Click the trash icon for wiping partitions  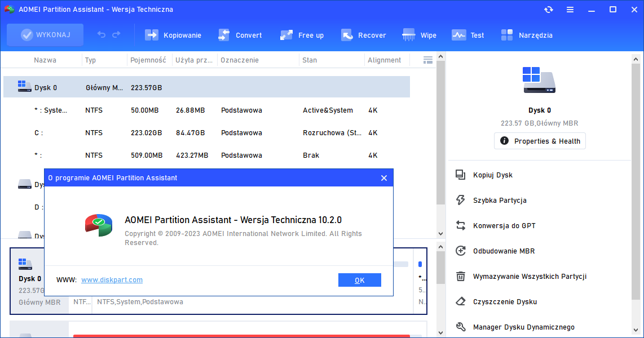point(460,277)
